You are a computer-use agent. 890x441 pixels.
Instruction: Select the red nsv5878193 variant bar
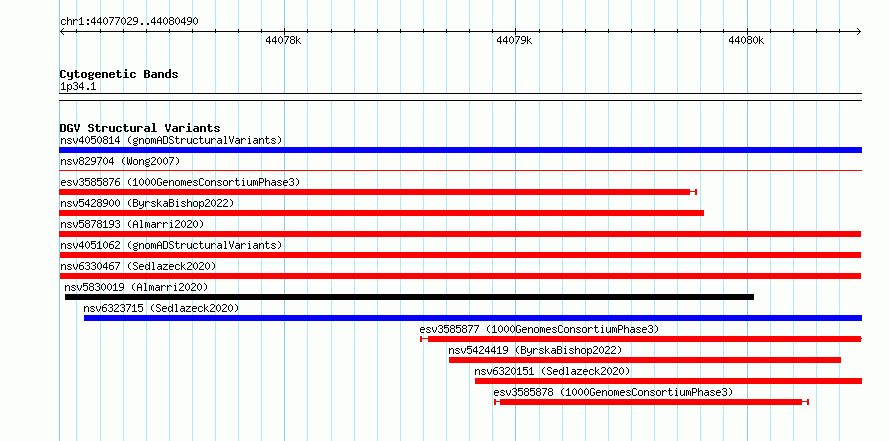(460, 234)
